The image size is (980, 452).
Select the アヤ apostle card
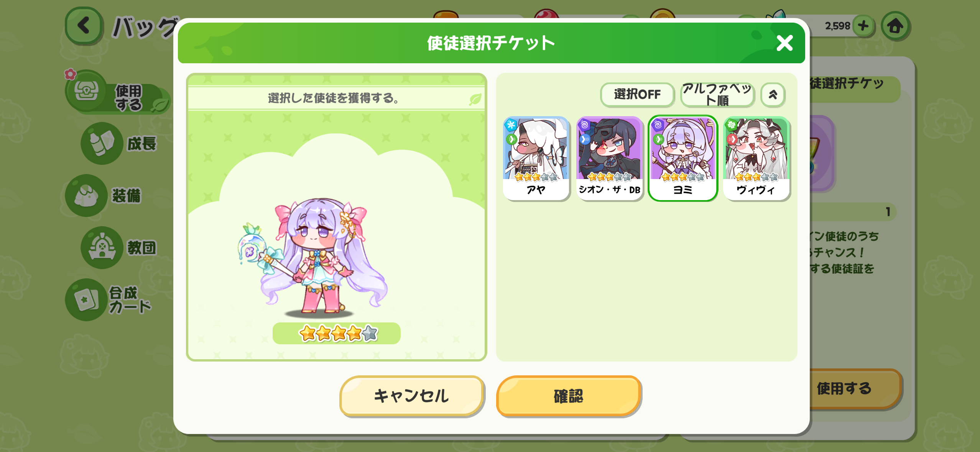[536, 158]
